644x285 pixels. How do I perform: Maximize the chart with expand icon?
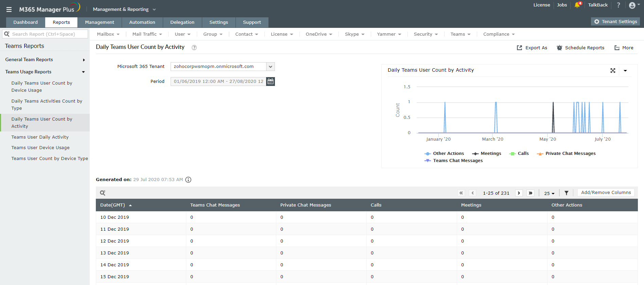(x=612, y=71)
